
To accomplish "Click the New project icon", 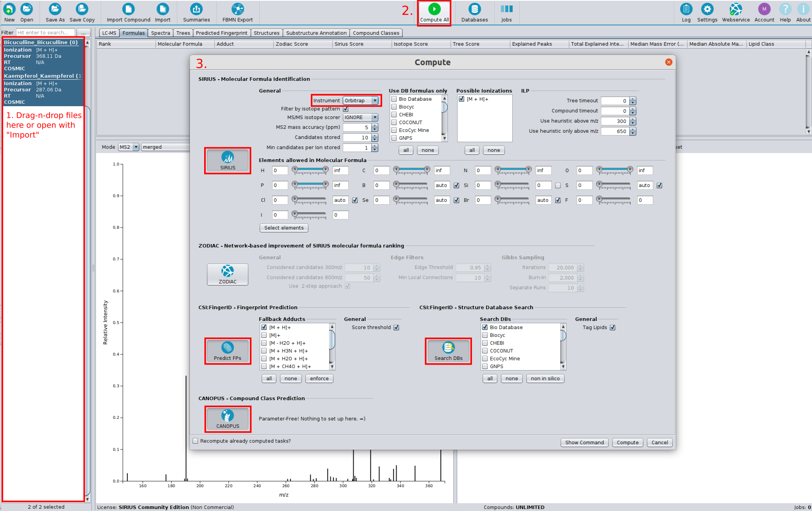I will pos(9,9).
